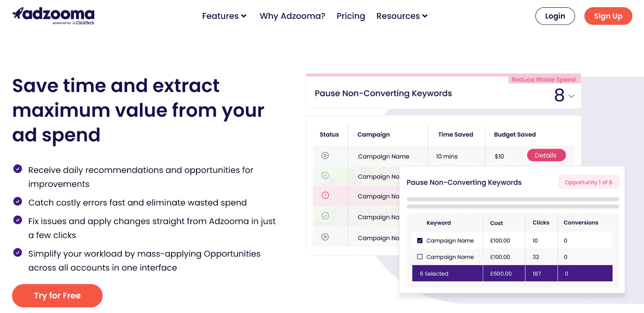Expand the Features dropdown menu

click(x=224, y=16)
